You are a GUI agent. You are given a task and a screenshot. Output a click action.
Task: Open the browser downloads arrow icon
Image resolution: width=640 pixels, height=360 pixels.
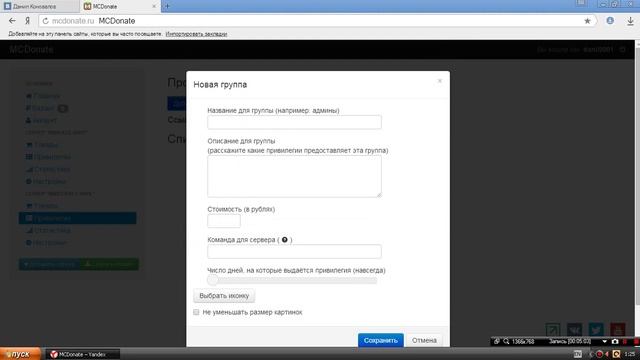click(x=630, y=21)
